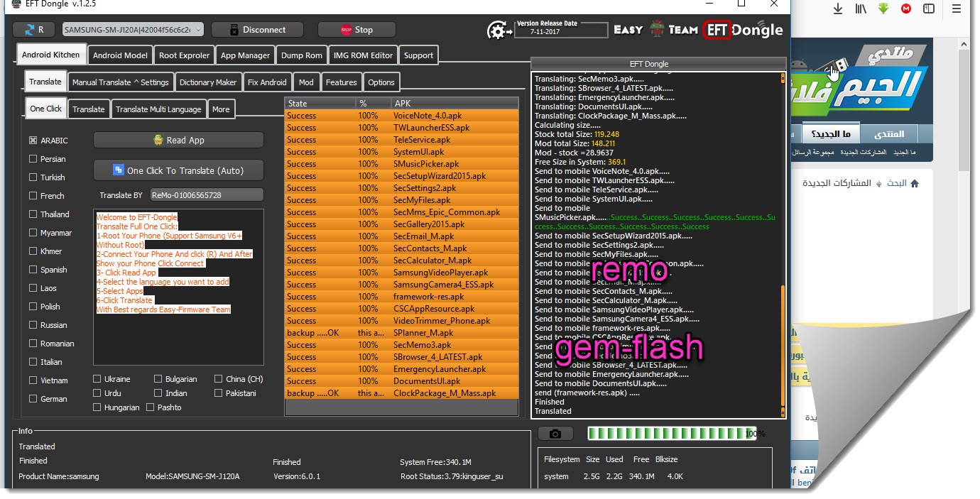Click the red M extension icon in browser
The image size is (980, 499).
point(906,9)
